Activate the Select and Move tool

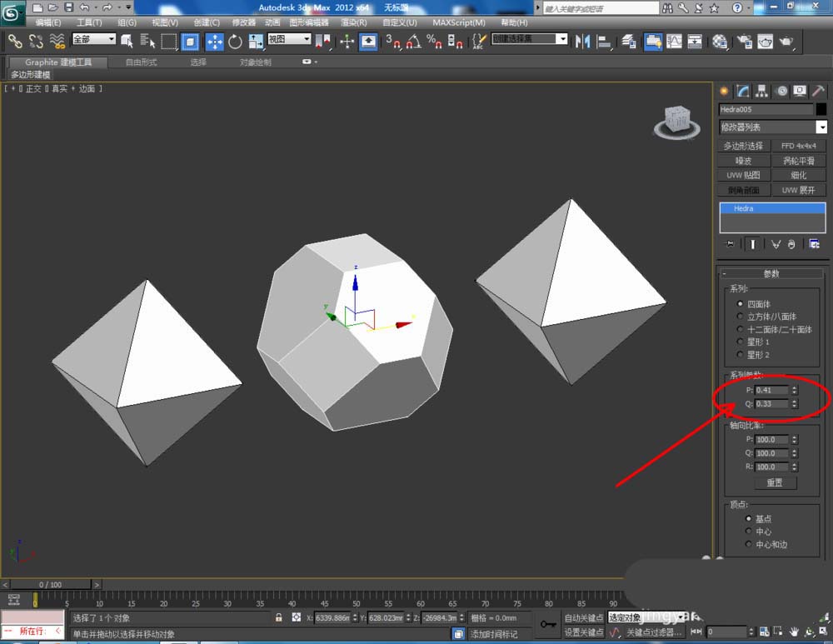point(215,42)
